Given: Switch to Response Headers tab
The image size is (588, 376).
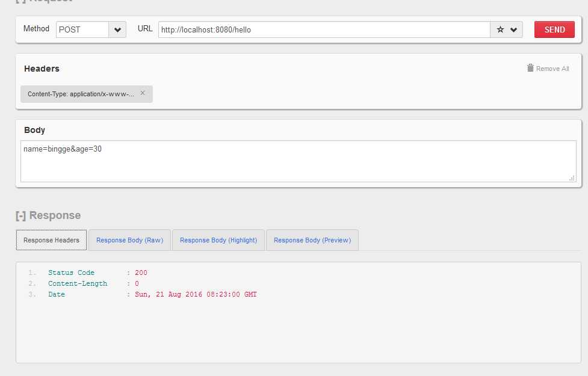Looking at the screenshot, I should [x=51, y=240].
